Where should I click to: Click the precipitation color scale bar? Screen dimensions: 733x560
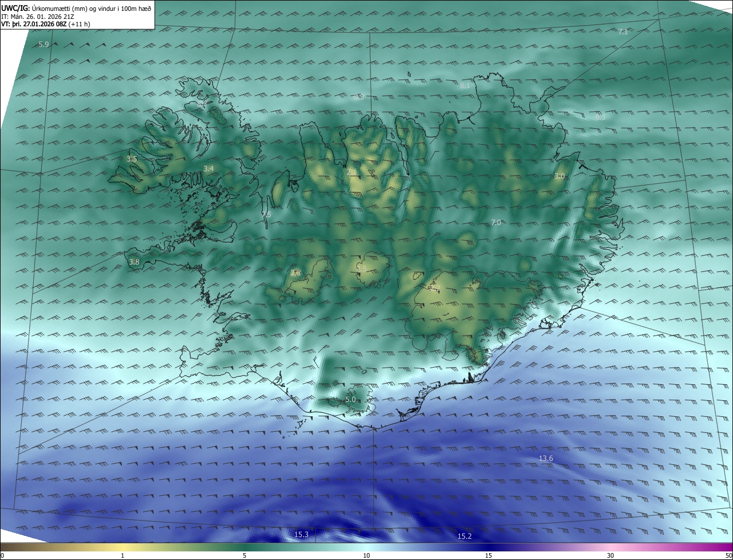click(x=366, y=547)
